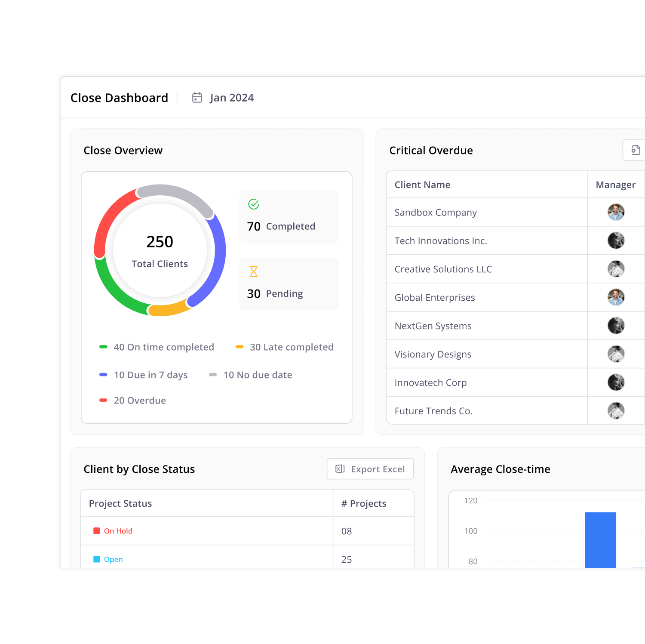The image size is (645, 644).
Task: Click '30 Late completed' legend text
Action: coord(292,347)
